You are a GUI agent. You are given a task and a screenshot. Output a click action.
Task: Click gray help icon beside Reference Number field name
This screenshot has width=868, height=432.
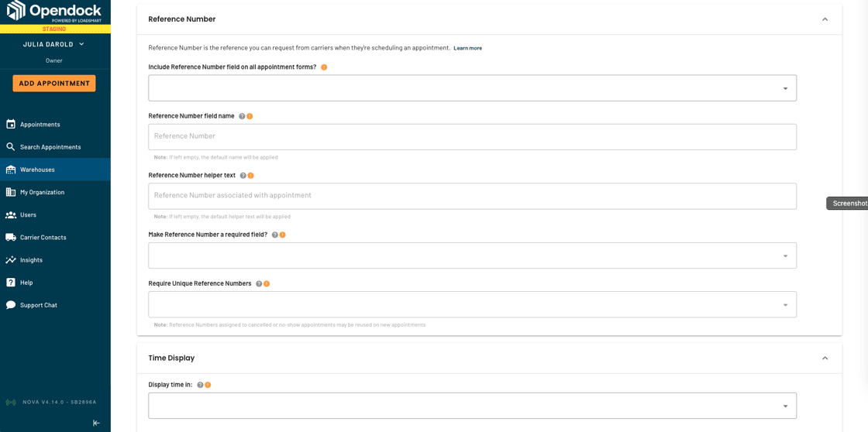tap(241, 116)
